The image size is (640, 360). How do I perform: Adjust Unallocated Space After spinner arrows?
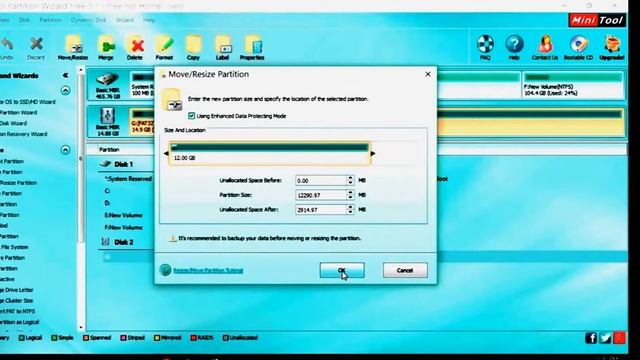pyautogui.click(x=350, y=210)
